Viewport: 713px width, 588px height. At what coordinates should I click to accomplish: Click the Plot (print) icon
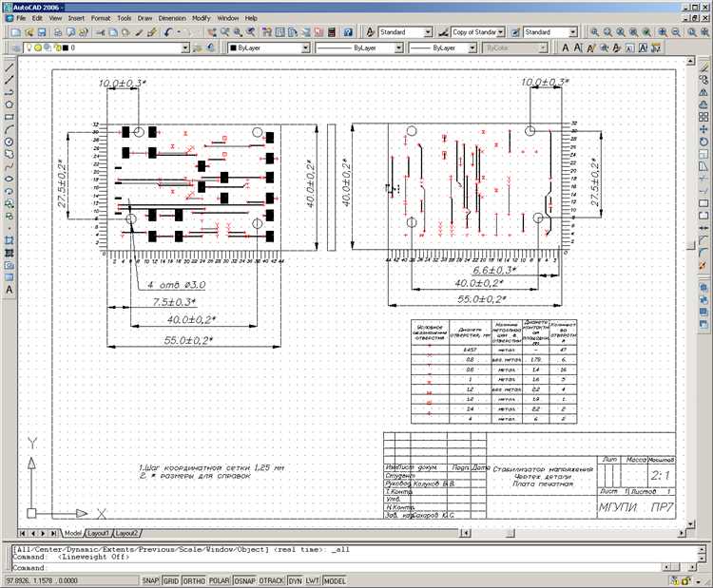point(59,31)
